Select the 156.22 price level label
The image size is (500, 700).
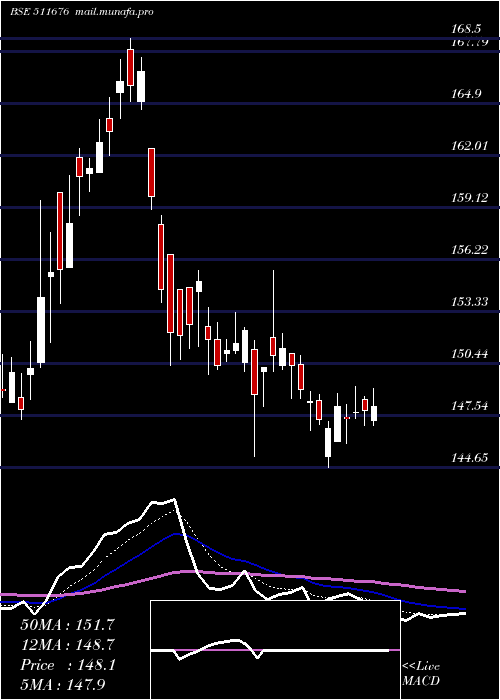tap(469, 250)
